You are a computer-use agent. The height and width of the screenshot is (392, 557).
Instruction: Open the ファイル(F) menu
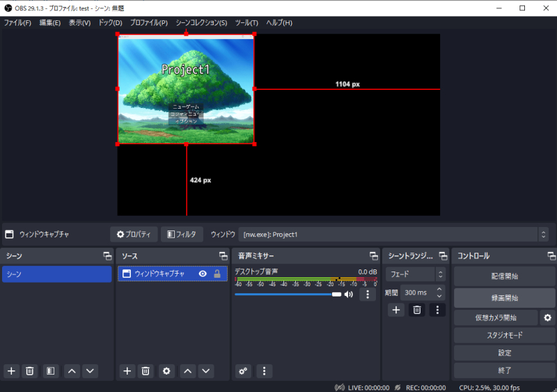coord(17,23)
